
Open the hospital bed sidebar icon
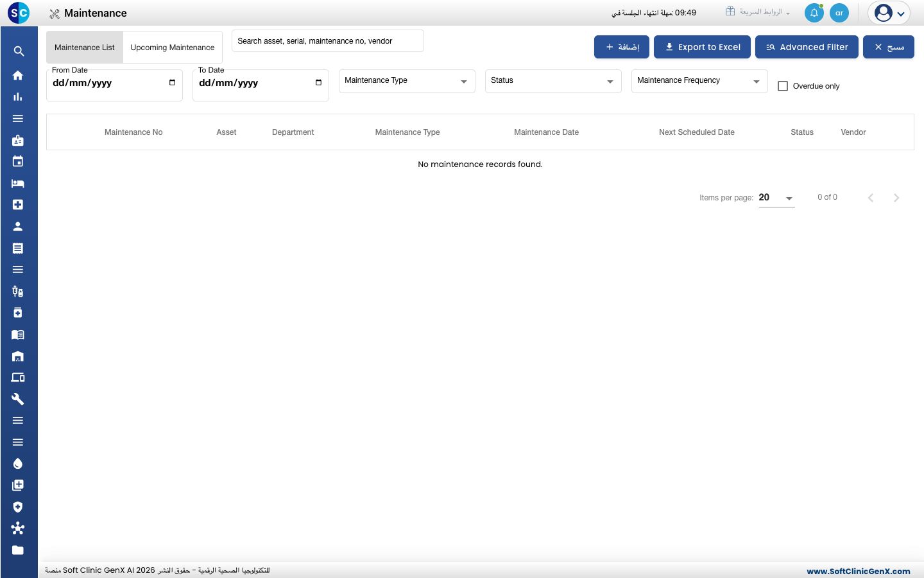[18, 183]
